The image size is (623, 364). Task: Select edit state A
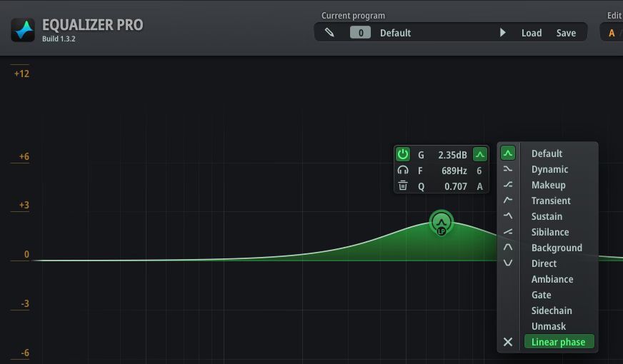(x=612, y=33)
